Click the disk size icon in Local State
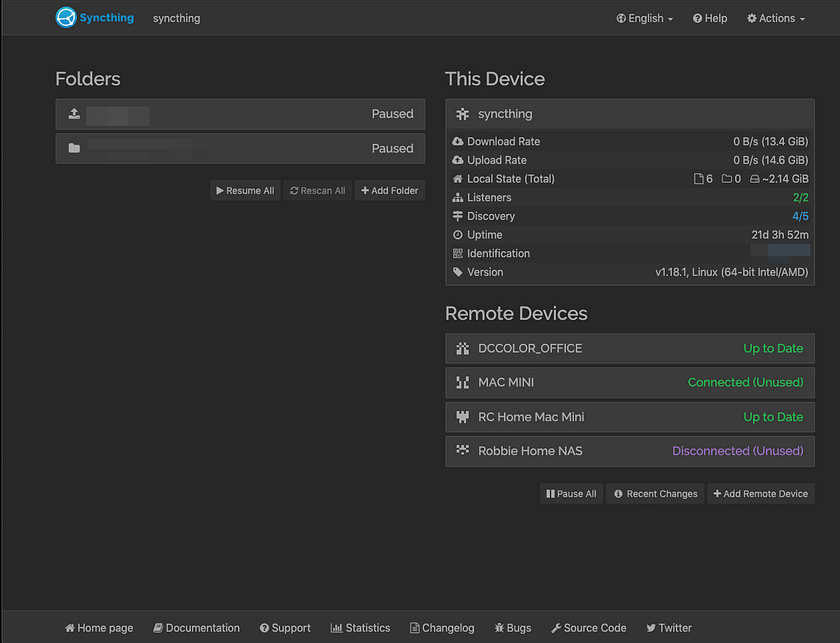Screen dimensions: 840x643 point(754,179)
